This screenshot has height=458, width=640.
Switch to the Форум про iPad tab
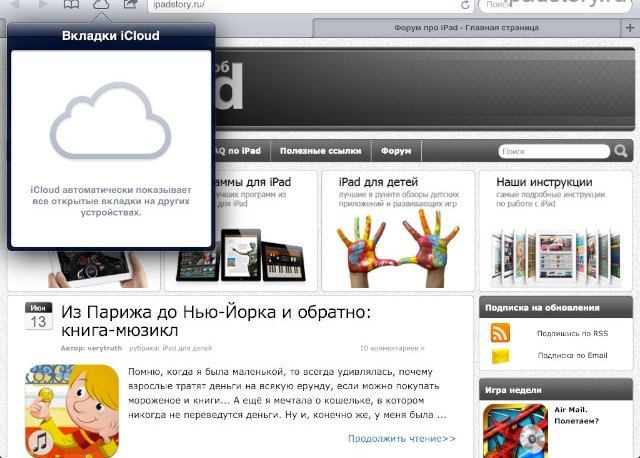463,26
